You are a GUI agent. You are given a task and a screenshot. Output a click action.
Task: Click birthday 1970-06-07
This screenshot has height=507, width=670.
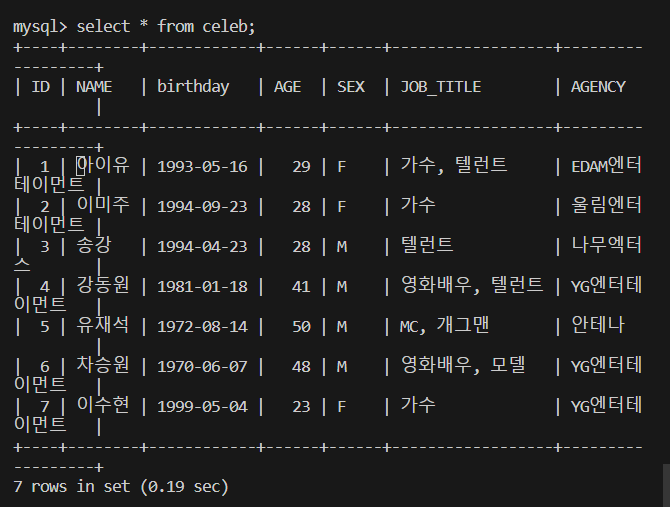tap(202, 367)
